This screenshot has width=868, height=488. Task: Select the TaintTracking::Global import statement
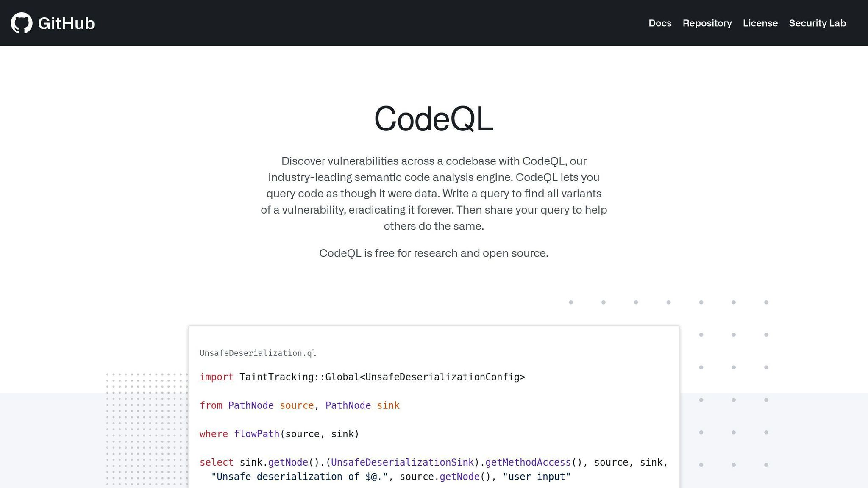(x=382, y=377)
